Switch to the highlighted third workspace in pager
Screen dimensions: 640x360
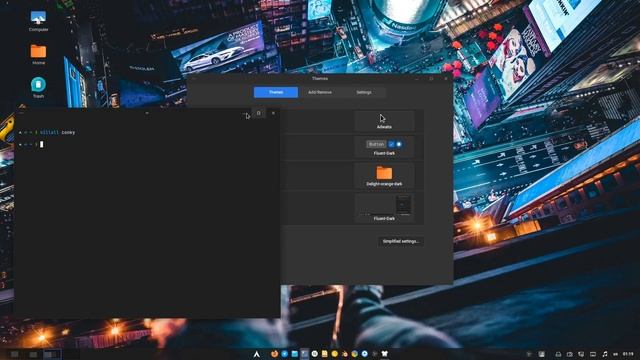[x=52, y=354]
